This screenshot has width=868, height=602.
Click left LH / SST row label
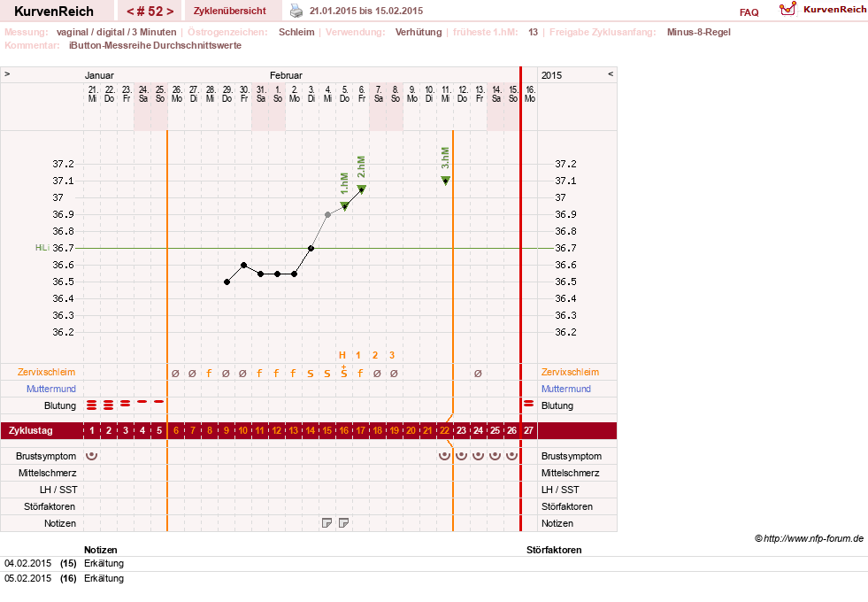point(58,490)
